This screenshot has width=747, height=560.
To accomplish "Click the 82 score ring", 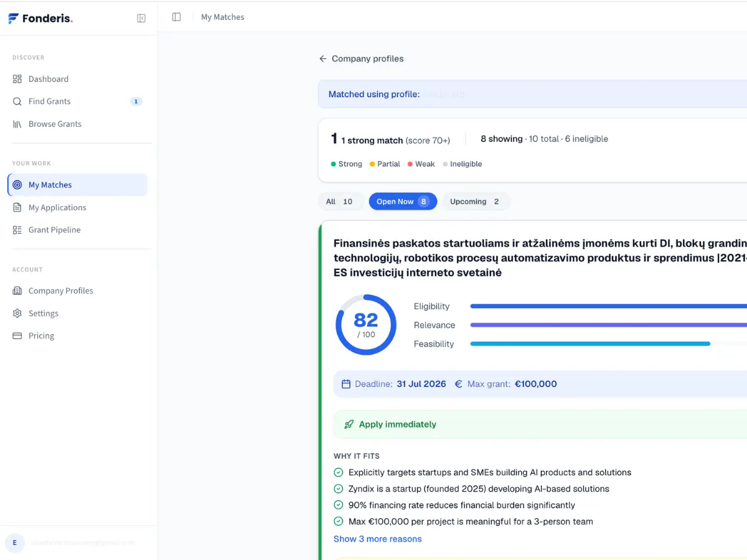I will tap(366, 325).
